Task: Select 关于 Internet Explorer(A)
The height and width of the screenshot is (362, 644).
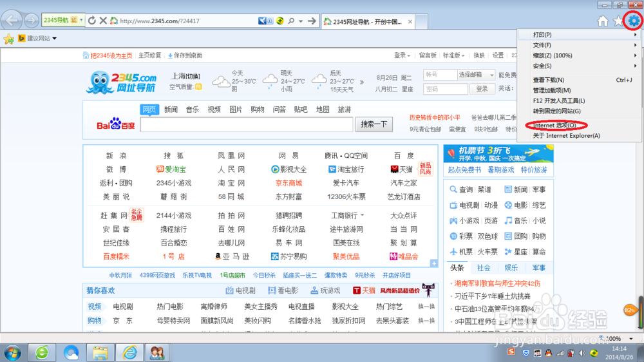Action: click(579, 136)
